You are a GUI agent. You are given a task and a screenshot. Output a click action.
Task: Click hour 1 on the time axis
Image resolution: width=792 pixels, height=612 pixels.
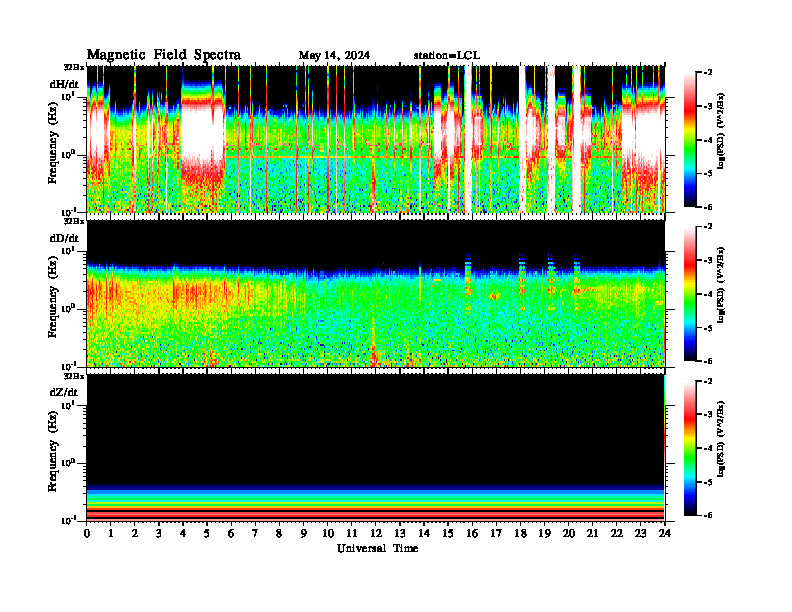[x=111, y=533]
